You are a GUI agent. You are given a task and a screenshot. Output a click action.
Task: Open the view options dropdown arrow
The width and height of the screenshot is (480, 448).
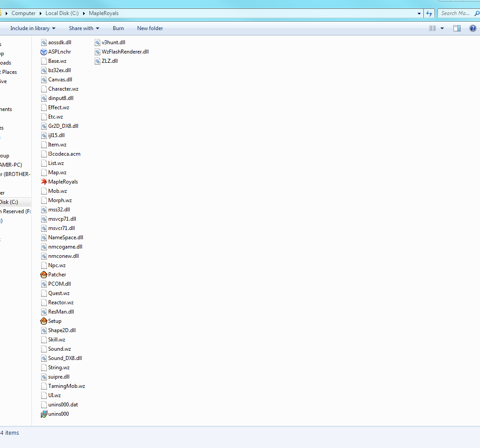click(442, 28)
